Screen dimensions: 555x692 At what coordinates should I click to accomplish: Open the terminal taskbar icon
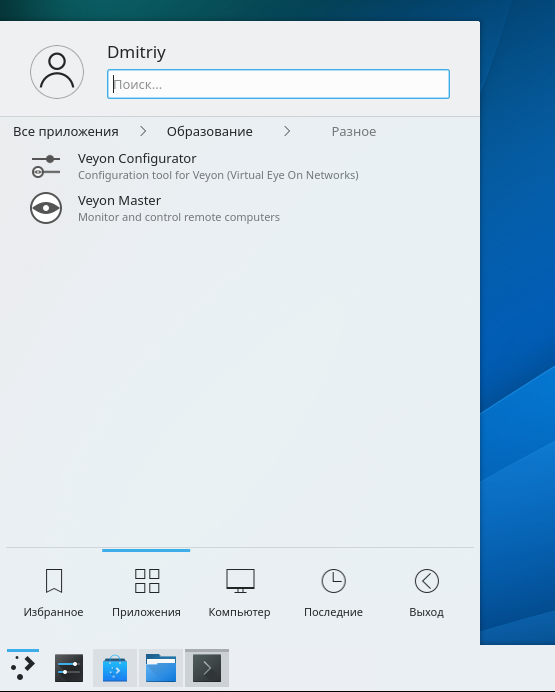tap(207, 668)
